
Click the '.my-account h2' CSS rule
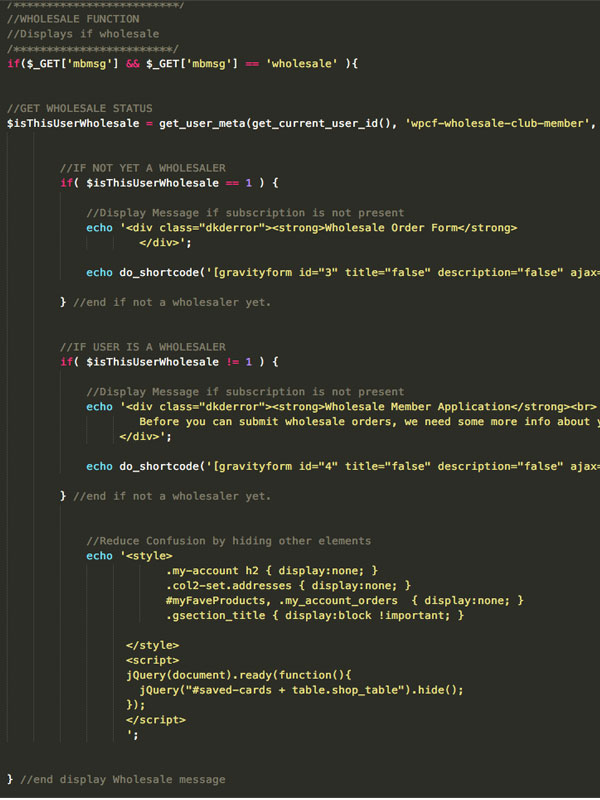pos(272,570)
